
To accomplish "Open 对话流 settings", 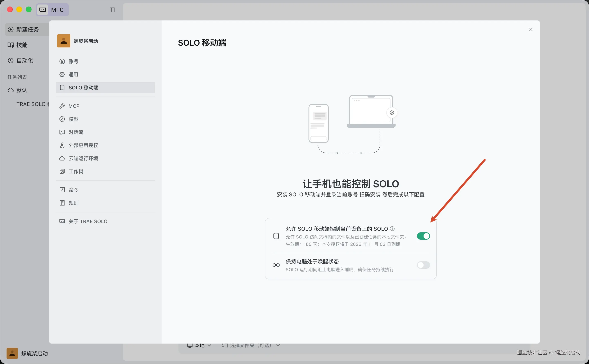I will click(x=105, y=132).
